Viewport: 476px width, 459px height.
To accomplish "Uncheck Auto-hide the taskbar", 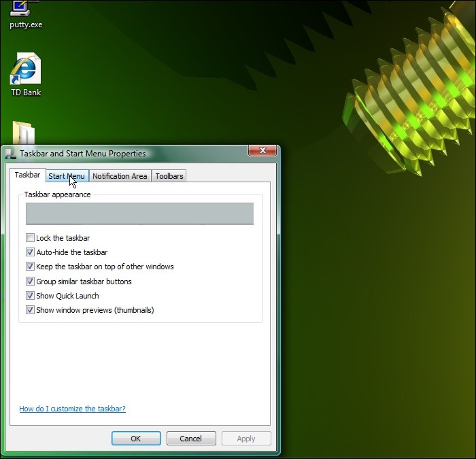I will [30, 252].
